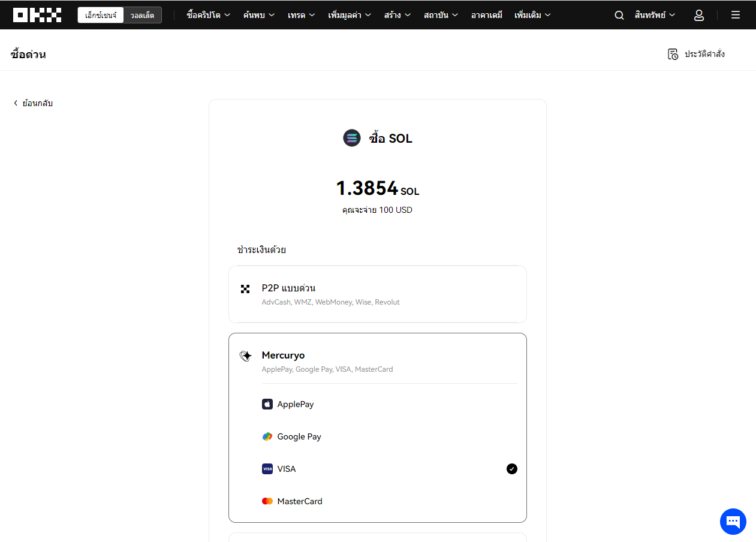
Task: Expand the เพิ่มเติม menu
Action: click(x=532, y=15)
